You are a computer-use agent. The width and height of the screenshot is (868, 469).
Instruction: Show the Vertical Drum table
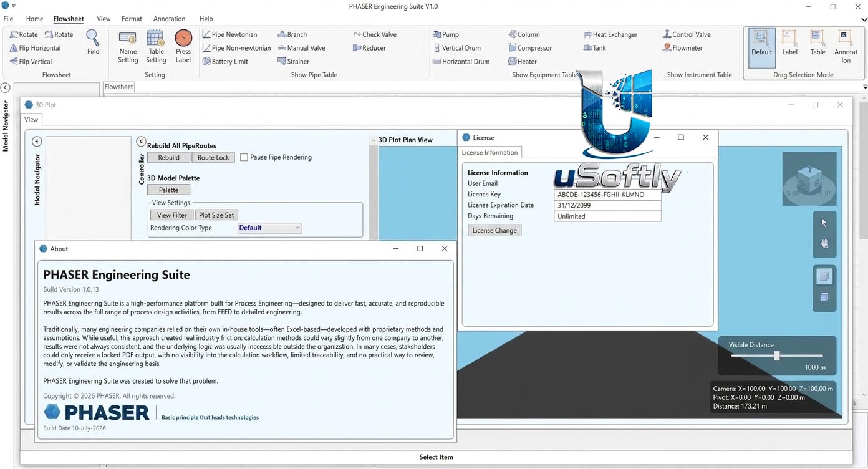click(456, 48)
